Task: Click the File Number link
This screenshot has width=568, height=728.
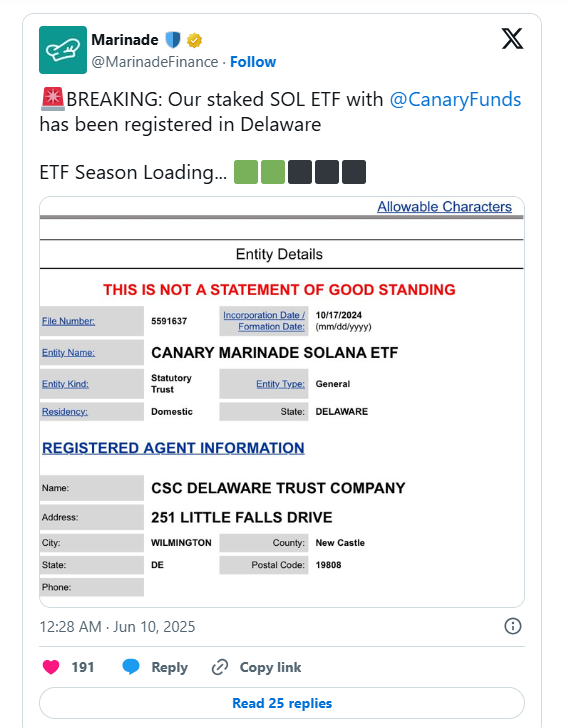Action: [68, 321]
